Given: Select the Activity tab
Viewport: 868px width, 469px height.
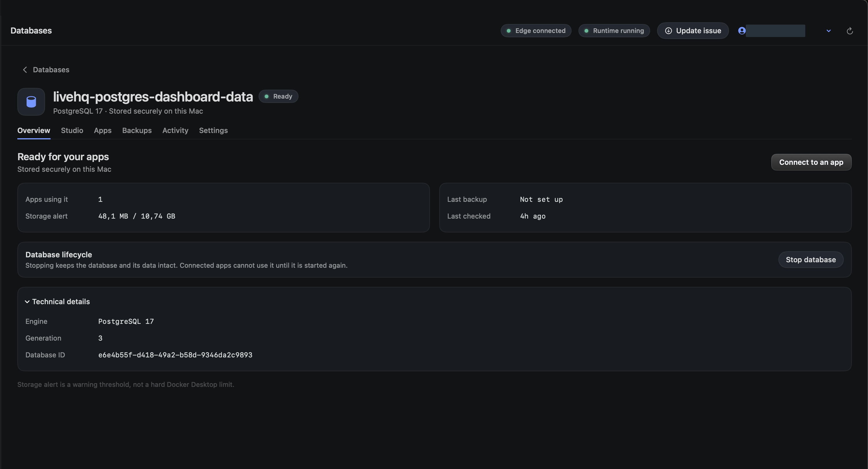Looking at the screenshot, I should [x=175, y=130].
